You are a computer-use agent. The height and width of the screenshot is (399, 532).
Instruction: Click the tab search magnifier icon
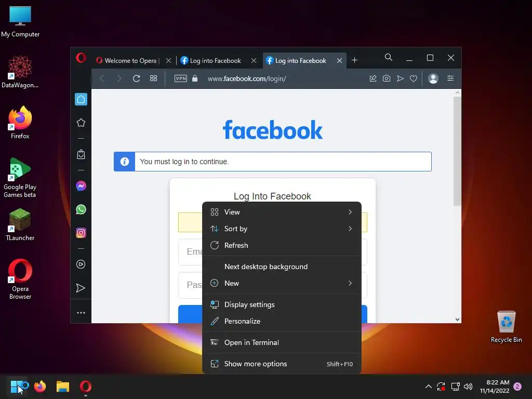pyautogui.click(x=389, y=57)
